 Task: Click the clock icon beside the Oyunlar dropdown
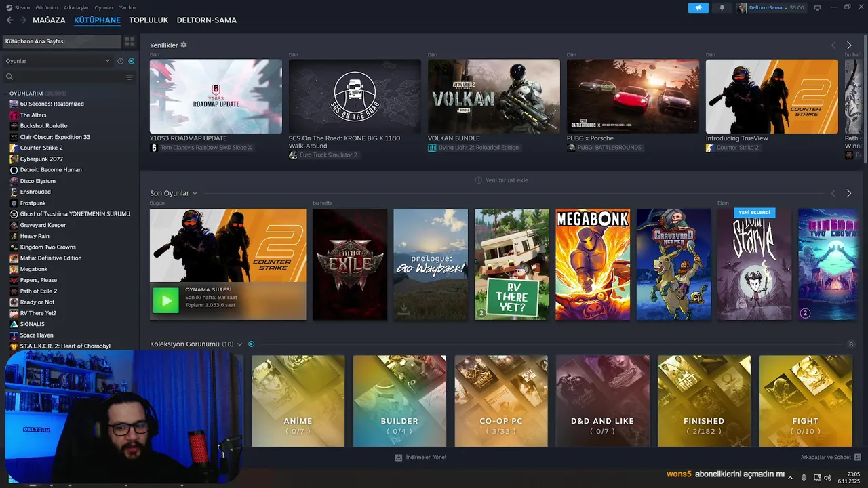tap(121, 61)
